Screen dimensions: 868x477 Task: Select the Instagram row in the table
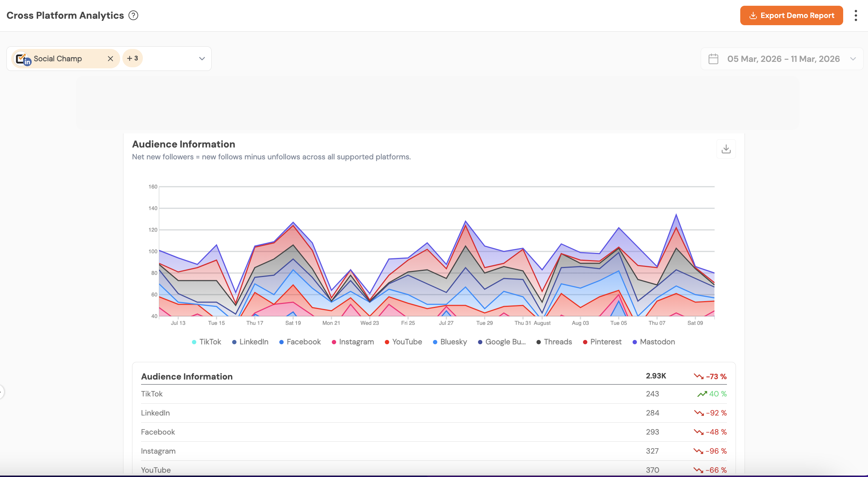pos(158,451)
